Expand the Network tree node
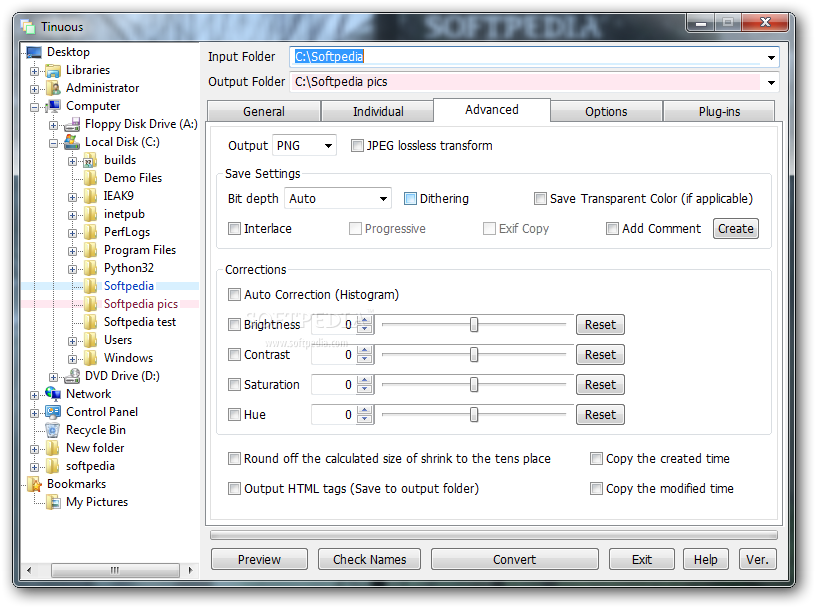The image size is (816, 608). click(x=34, y=396)
